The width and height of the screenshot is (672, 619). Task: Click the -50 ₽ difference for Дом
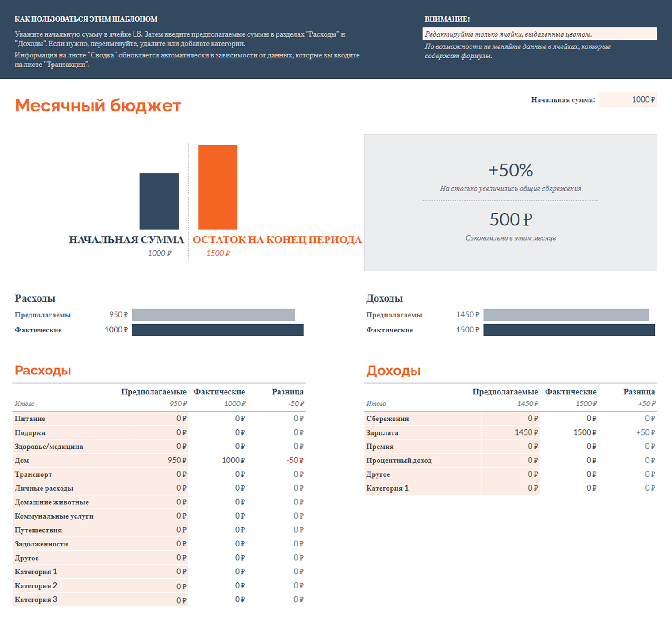pyautogui.click(x=276, y=460)
